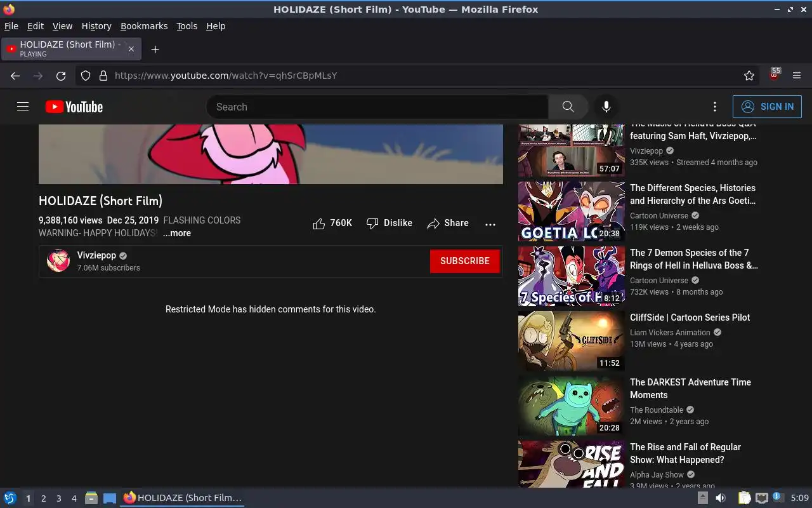Open The Roundtable channel link
Viewport: 812px width, 508px height.
coord(657,410)
